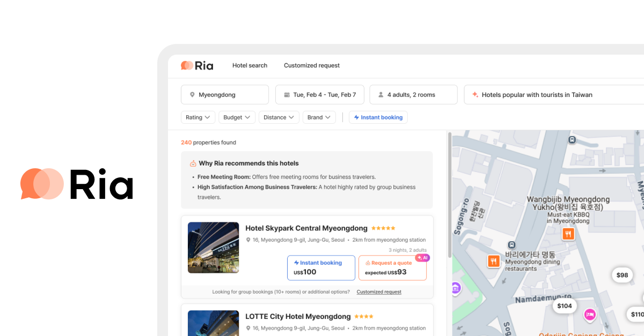This screenshot has height=336, width=644.
Task: Open the 4 adults, 2 rooms guest selector
Action: point(413,95)
